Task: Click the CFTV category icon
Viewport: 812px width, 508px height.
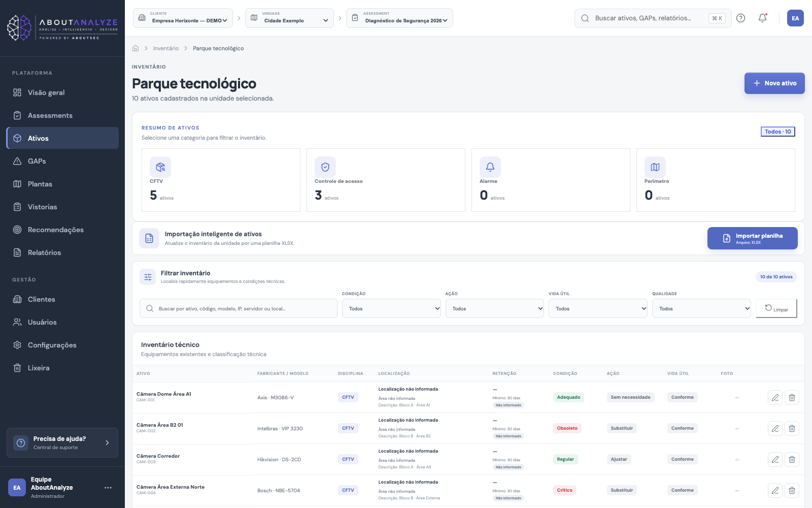Action: coord(160,167)
